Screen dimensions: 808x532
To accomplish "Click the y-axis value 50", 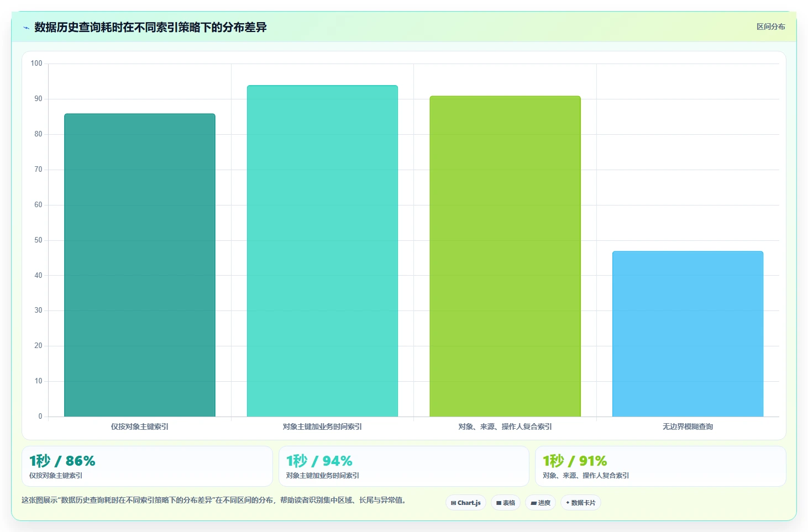I will pyautogui.click(x=38, y=240).
